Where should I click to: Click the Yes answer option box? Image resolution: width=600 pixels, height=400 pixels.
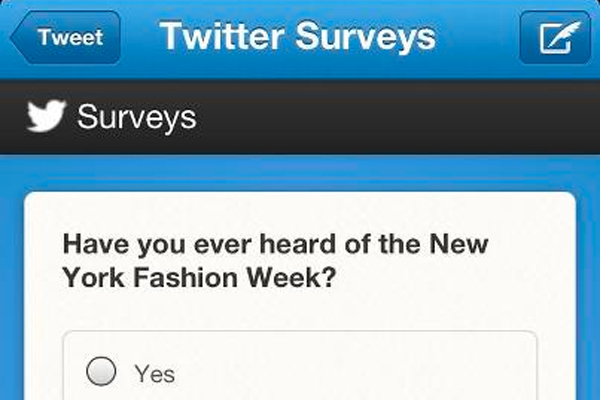300,366
